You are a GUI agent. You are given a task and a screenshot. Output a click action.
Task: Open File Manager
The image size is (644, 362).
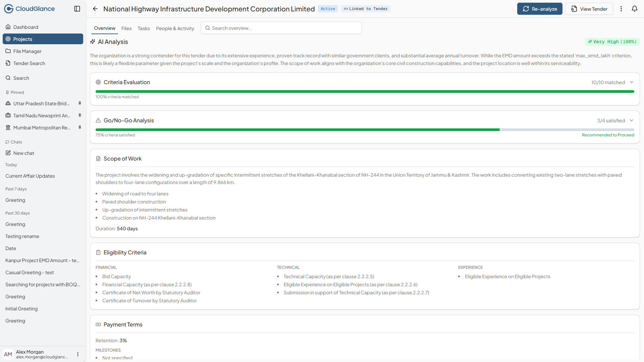pos(43,51)
